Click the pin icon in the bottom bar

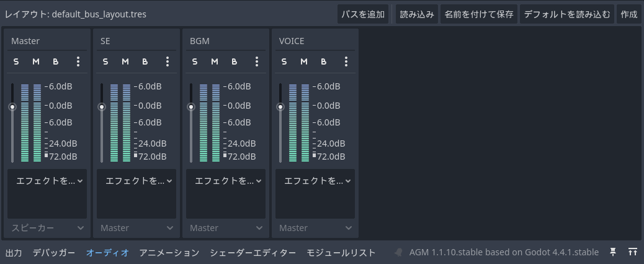coord(613,252)
